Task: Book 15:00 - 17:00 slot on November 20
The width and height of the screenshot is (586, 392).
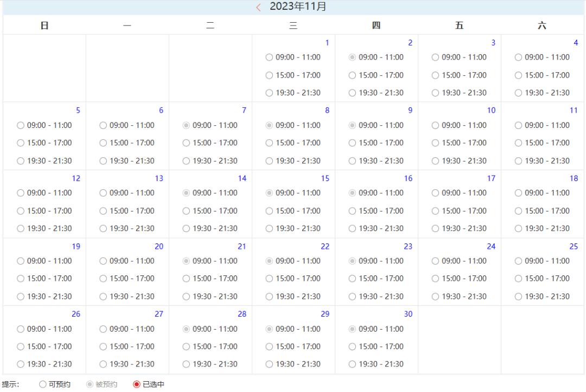Action: click(103, 279)
